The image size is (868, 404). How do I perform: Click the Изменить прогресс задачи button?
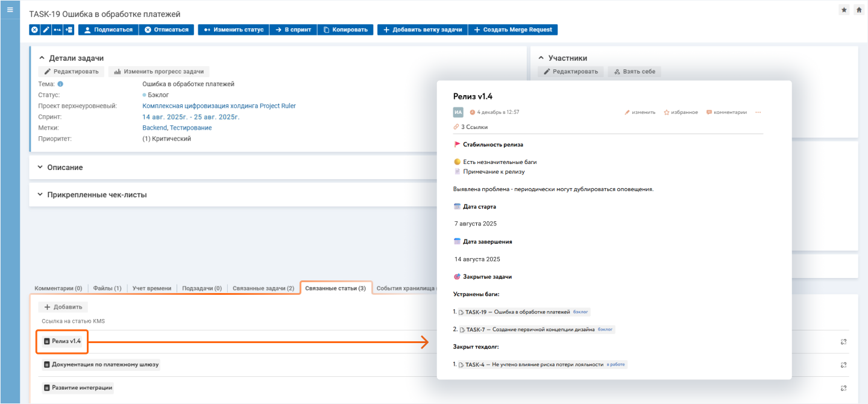coord(159,72)
